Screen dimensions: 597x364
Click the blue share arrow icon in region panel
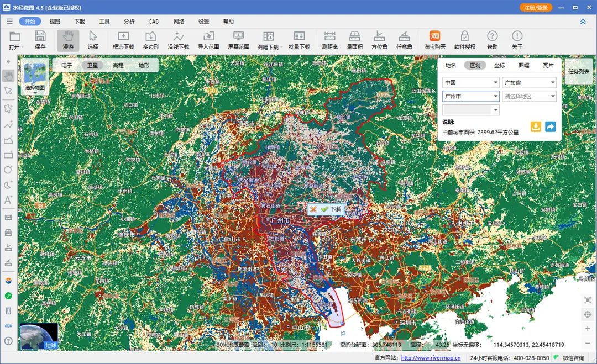[550, 126]
